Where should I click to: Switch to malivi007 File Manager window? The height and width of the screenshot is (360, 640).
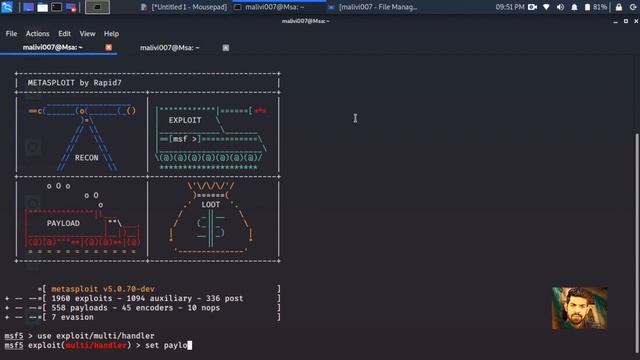(x=372, y=7)
